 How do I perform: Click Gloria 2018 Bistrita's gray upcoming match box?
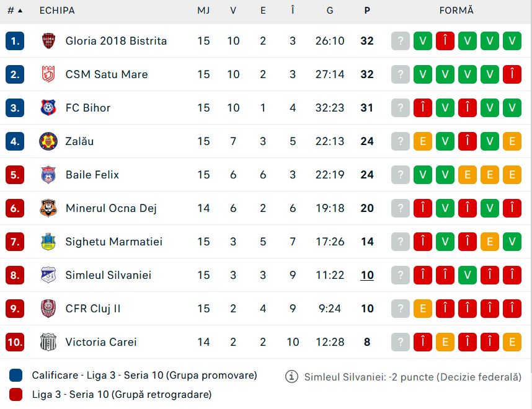[401, 41]
